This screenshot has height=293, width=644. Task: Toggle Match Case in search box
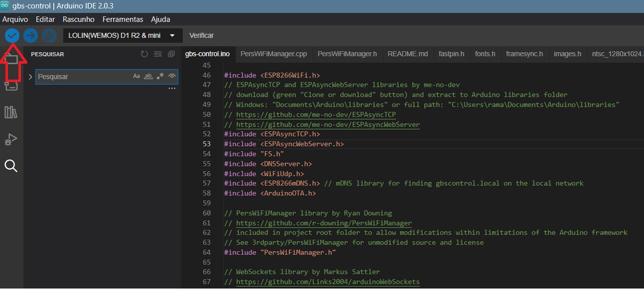(x=136, y=76)
